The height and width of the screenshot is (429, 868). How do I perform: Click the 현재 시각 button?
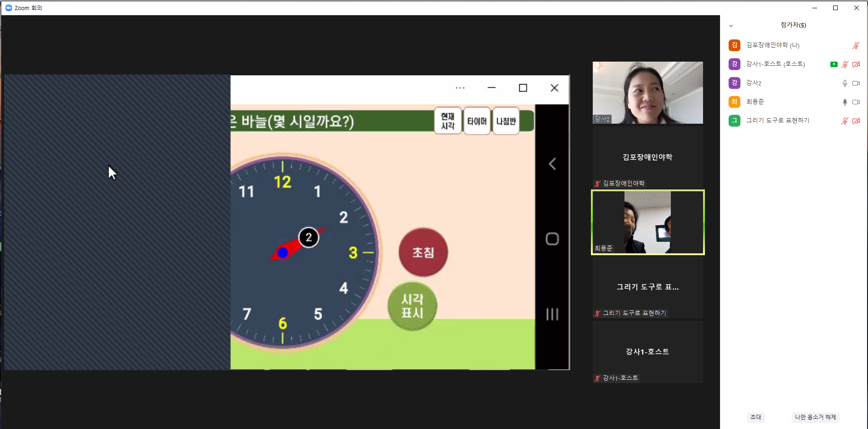[x=448, y=121]
